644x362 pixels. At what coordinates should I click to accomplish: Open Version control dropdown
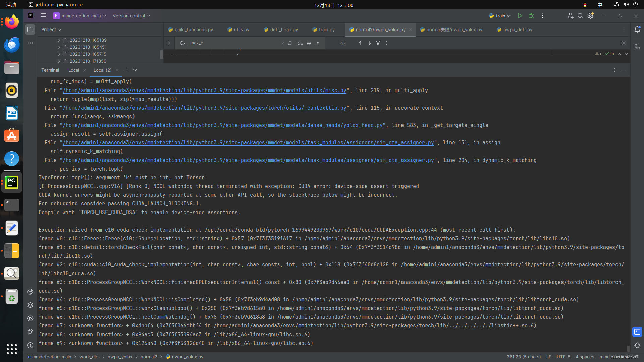tap(131, 16)
